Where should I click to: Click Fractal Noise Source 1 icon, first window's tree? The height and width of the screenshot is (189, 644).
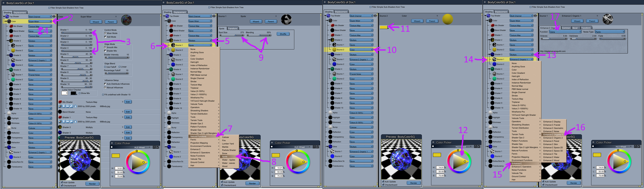tap(13, 75)
